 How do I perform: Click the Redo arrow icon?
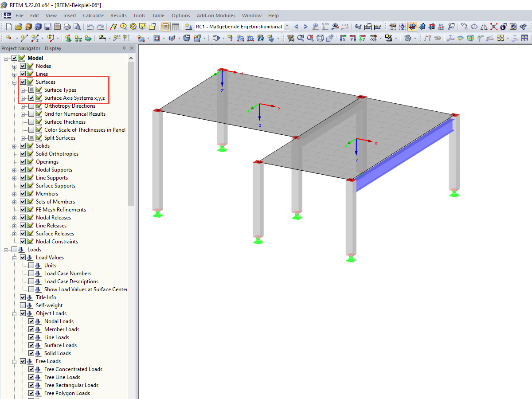(x=100, y=27)
